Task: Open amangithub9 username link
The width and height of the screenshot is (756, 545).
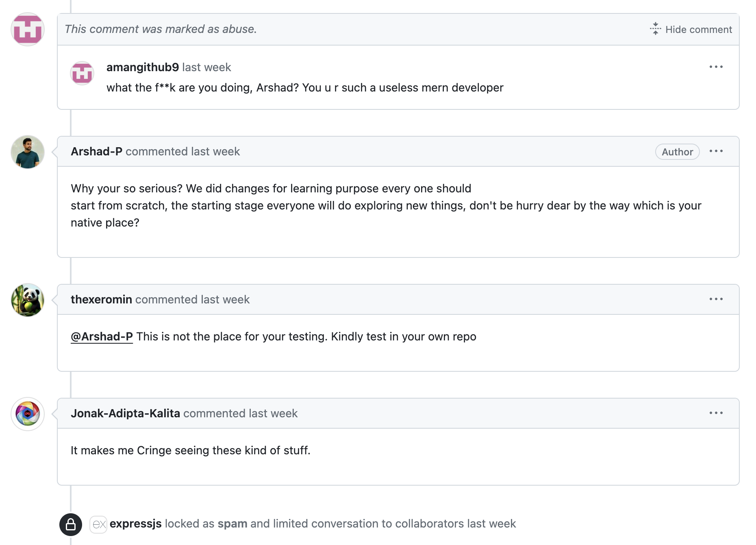Action: 143,68
